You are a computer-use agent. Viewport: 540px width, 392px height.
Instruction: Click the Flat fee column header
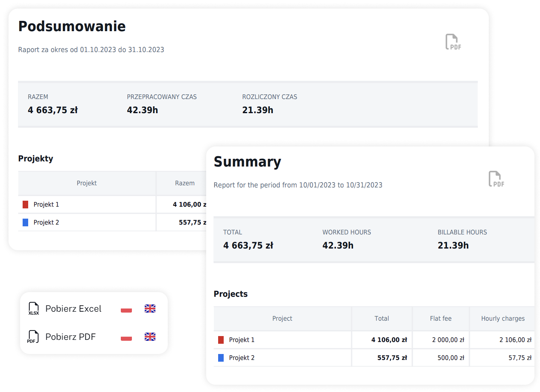441,319
